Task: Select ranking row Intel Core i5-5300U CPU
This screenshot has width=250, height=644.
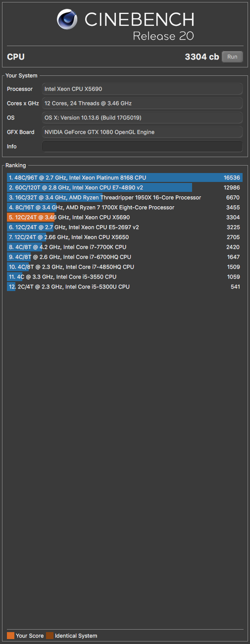Action: [x=125, y=287]
